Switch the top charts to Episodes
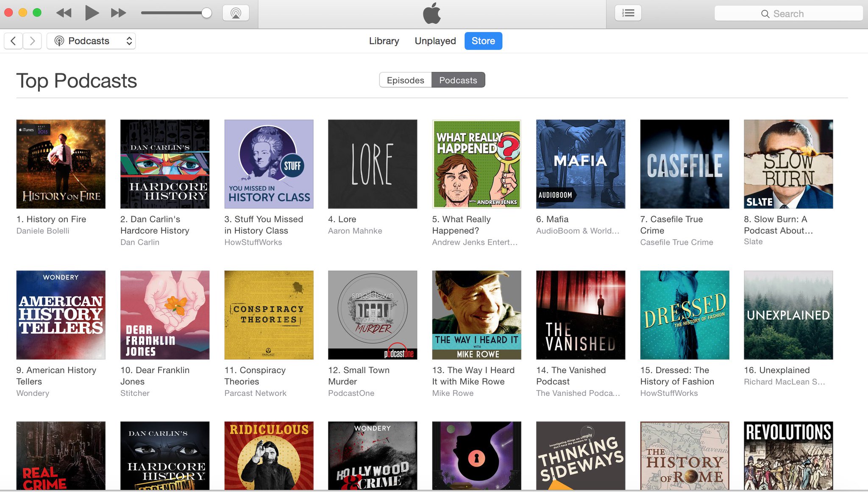 pyautogui.click(x=405, y=80)
